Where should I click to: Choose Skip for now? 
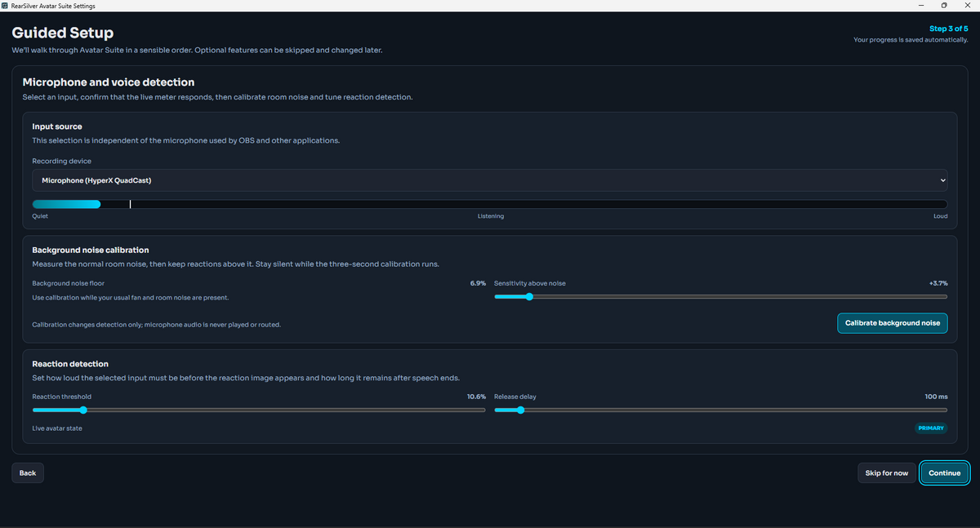887,473
